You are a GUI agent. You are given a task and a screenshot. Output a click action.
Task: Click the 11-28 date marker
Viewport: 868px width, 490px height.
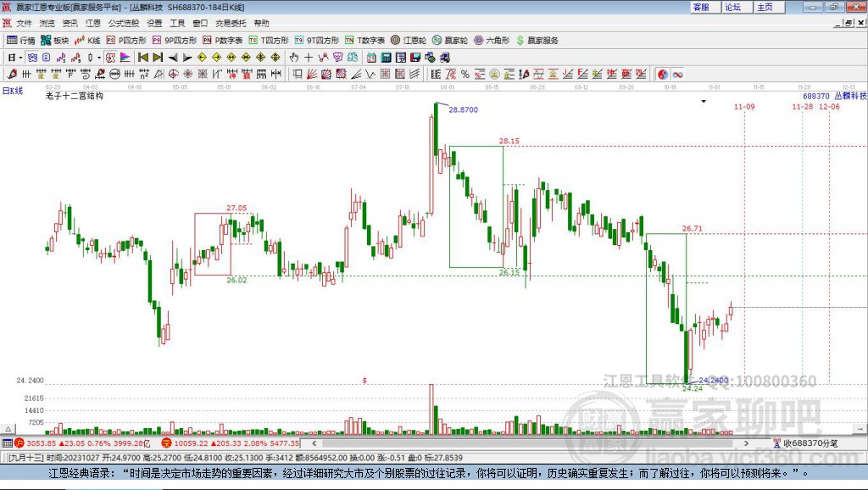(803, 106)
